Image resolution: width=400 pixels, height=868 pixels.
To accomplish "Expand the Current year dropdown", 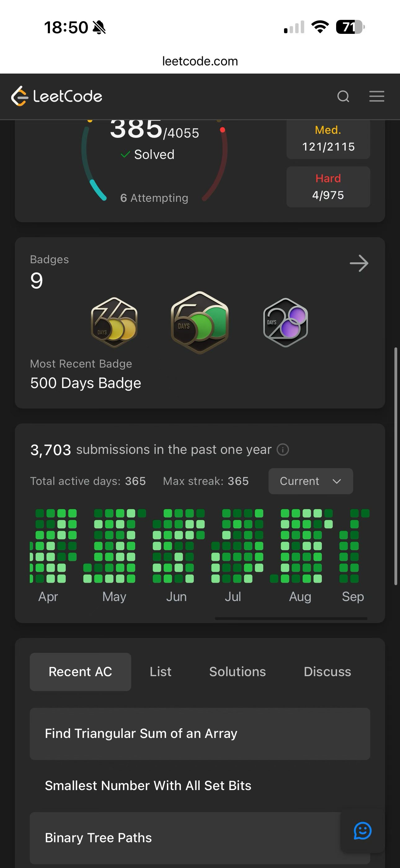I will point(311,481).
